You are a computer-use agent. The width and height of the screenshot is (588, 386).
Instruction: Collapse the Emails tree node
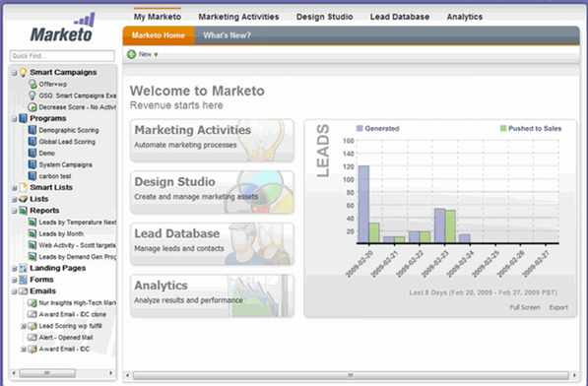point(14,291)
